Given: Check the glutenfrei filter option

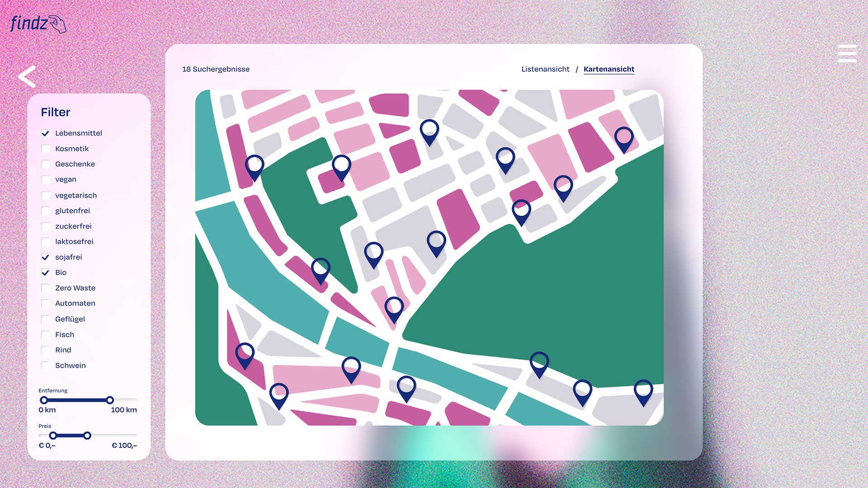Looking at the screenshot, I should pyautogui.click(x=45, y=211).
